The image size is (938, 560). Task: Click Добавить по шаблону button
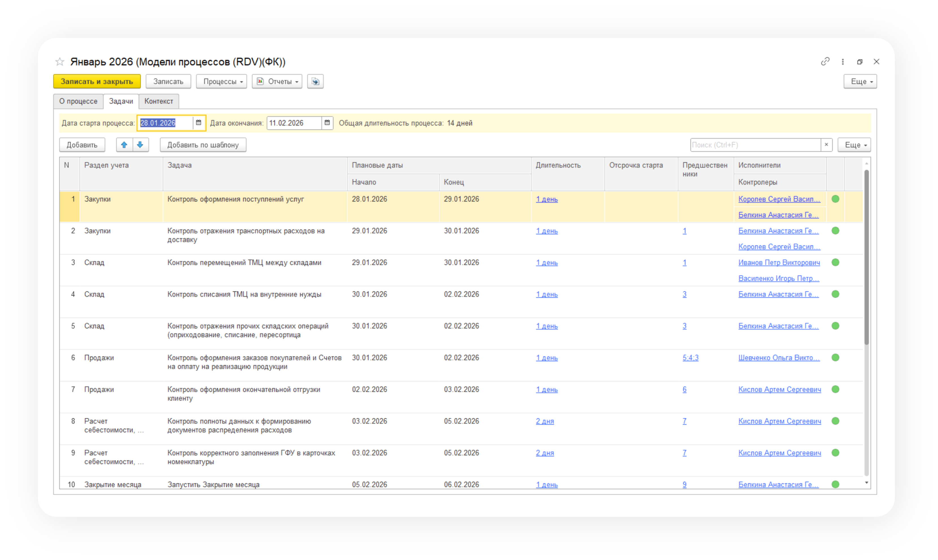pyautogui.click(x=203, y=145)
